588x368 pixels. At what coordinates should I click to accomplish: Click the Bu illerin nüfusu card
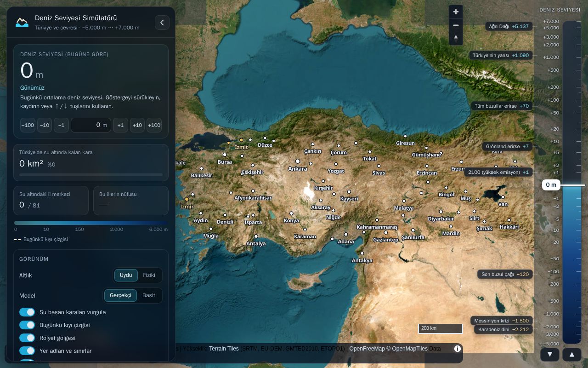[x=131, y=201]
